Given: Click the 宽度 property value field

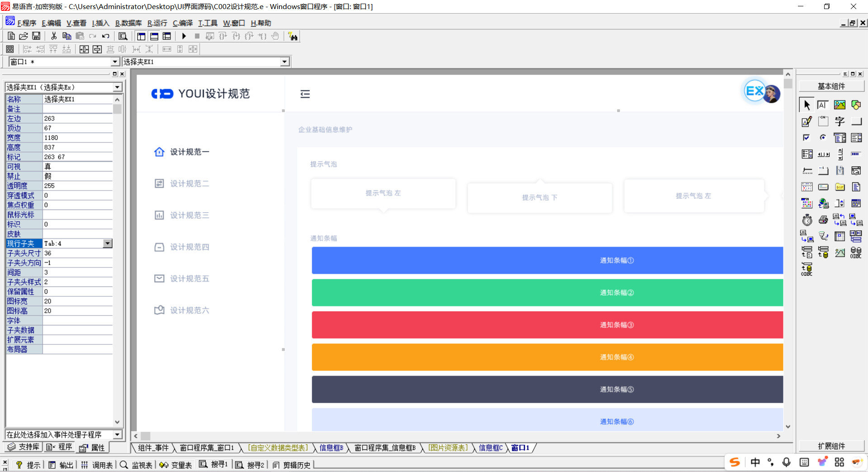Looking at the screenshot, I should click(x=77, y=138).
